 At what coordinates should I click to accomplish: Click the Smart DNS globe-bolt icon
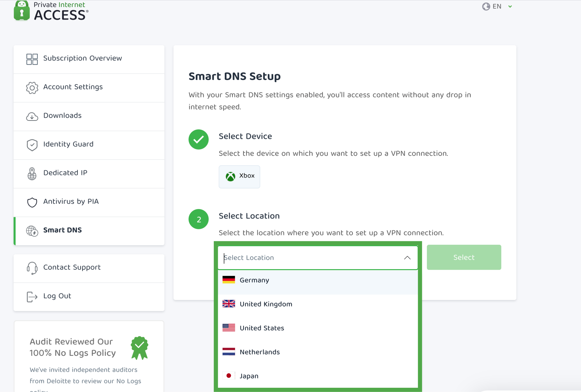(x=32, y=231)
